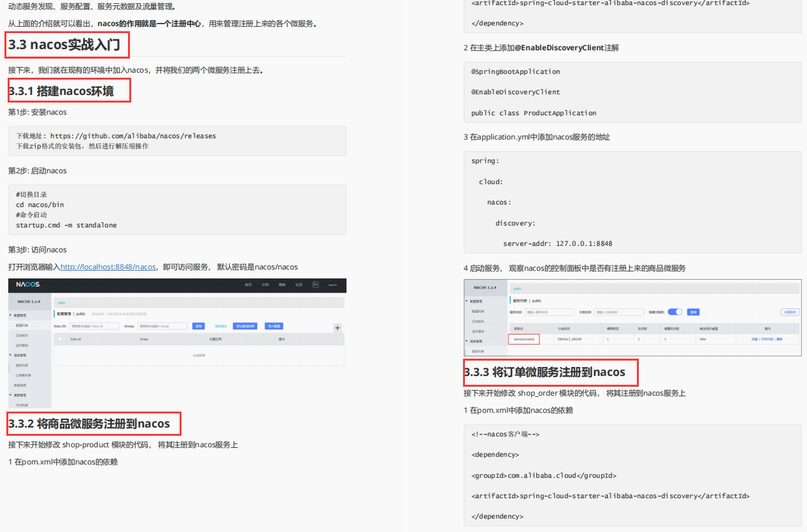Click the heading 3.3 nacos实战入门
Screen dimensions: 807x532
[x=64, y=45]
